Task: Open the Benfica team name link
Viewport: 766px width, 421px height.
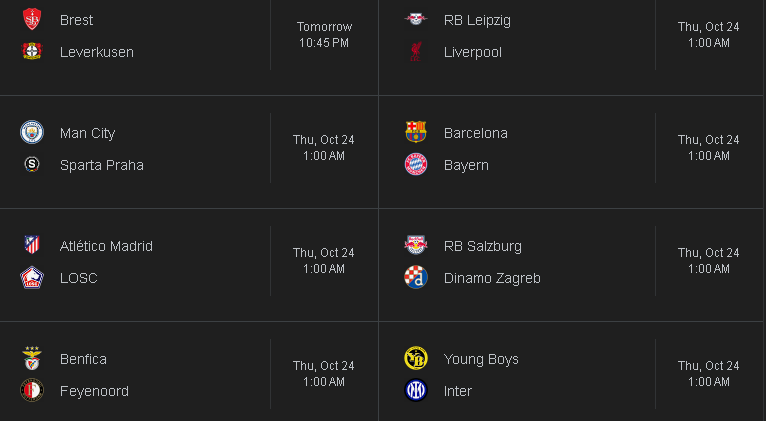Action: pyautogui.click(x=83, y=359)
